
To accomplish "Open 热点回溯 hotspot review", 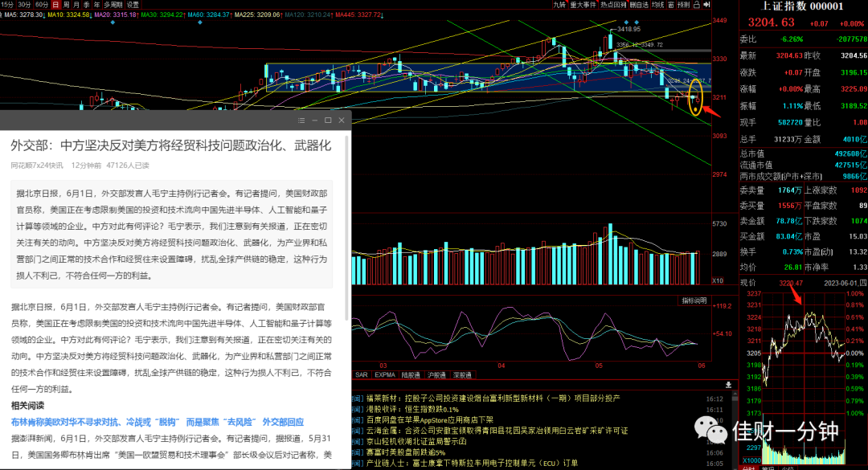I will point(613,5).
